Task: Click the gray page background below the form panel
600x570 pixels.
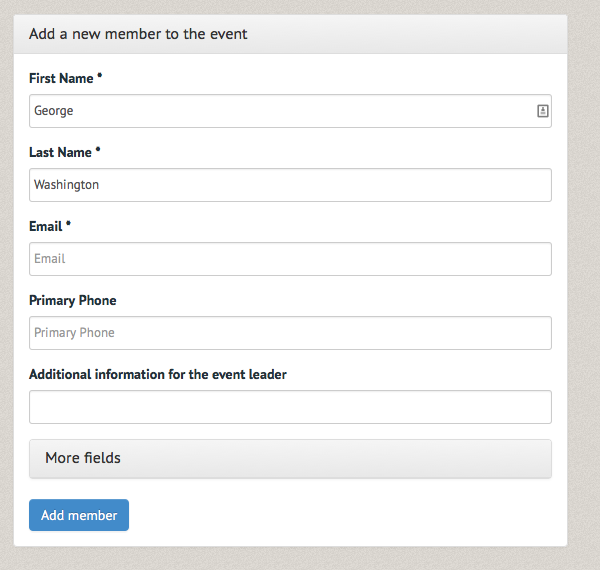Action: [x=291, y=559]
